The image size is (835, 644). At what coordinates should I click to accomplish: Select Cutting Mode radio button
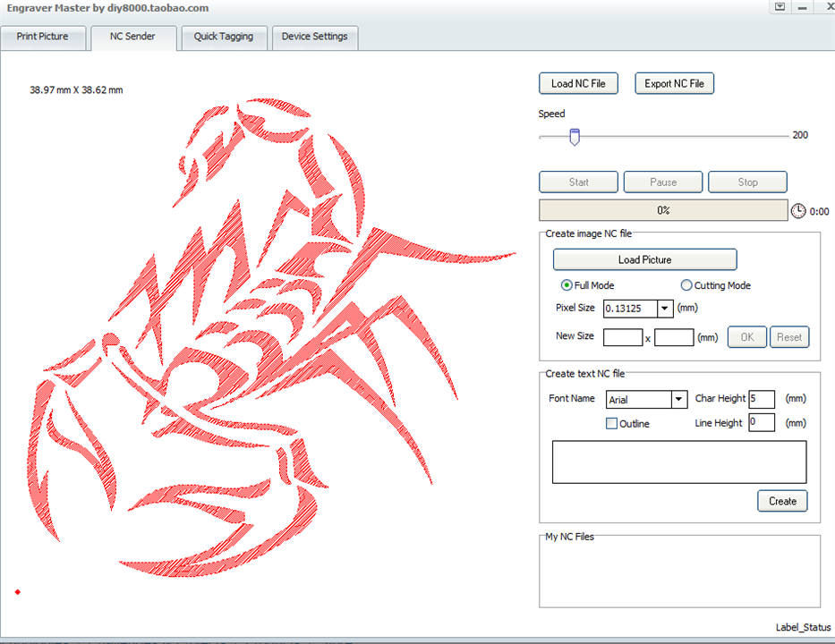pos(686,285)
